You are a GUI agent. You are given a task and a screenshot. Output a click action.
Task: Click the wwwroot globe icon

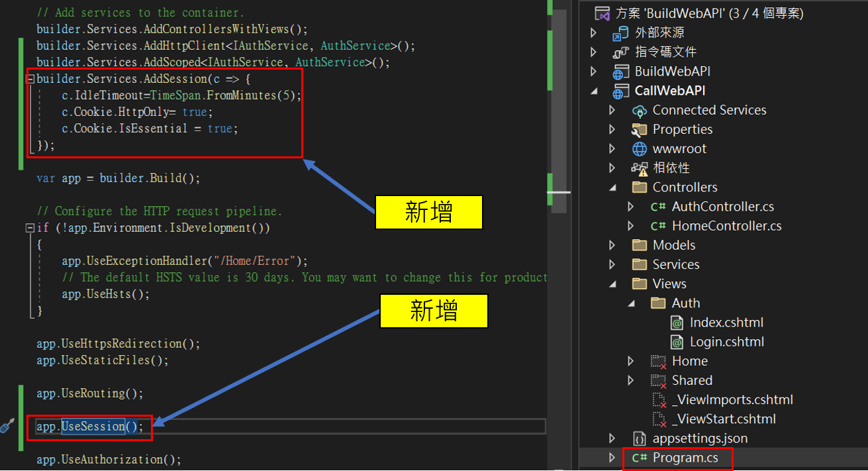pyautogui.click(x=639, y=148)
